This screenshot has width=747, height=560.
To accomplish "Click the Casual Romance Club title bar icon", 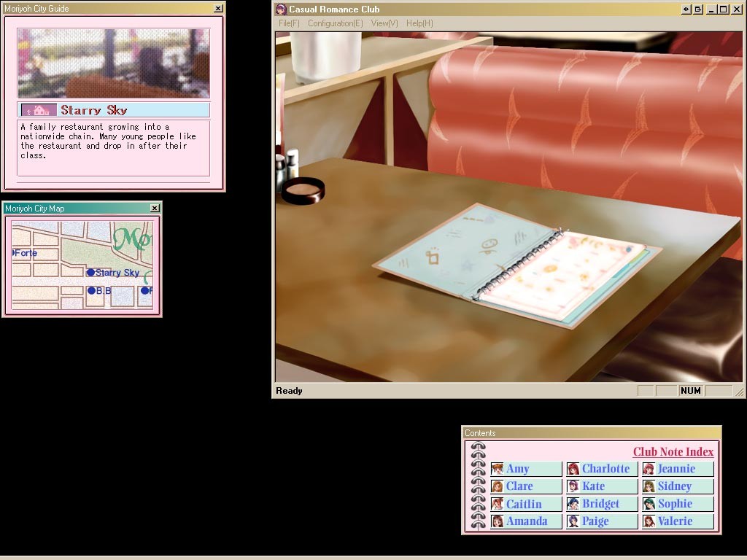I will [x=281, y=9].
